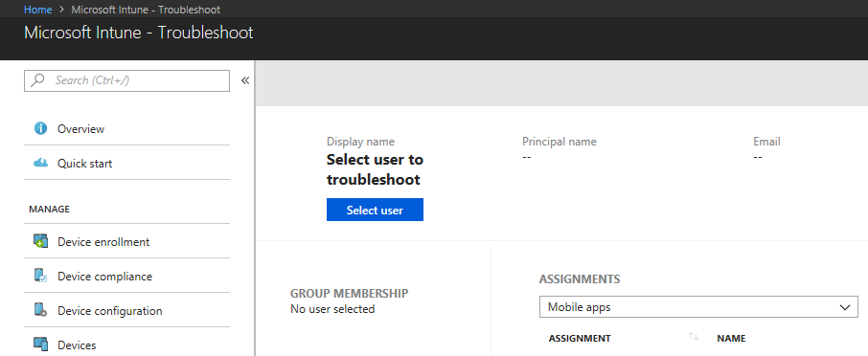Click the search magnifier icon
The image size is (868, 356).
(x=37, y=80)
